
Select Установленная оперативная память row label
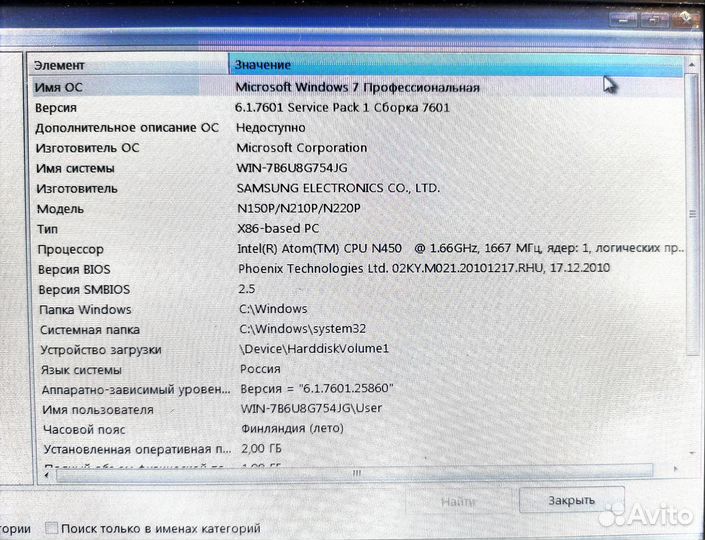(137, 450)
